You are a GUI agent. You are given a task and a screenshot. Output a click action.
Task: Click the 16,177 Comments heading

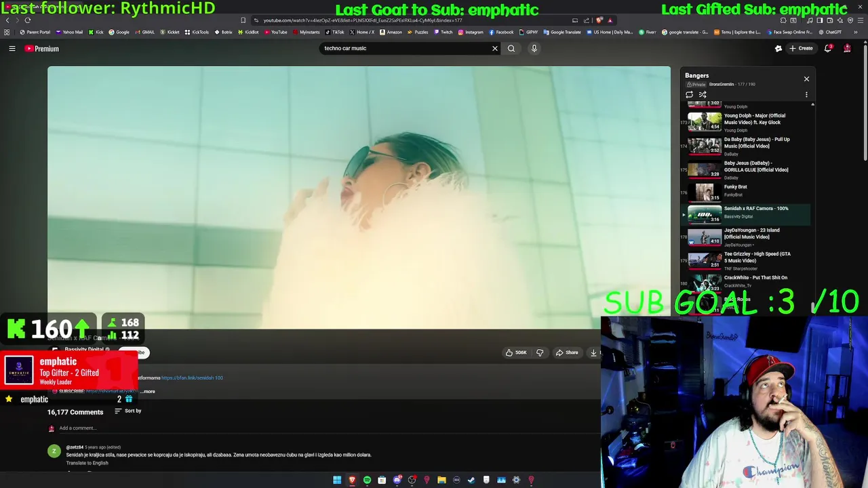point(75,412)
